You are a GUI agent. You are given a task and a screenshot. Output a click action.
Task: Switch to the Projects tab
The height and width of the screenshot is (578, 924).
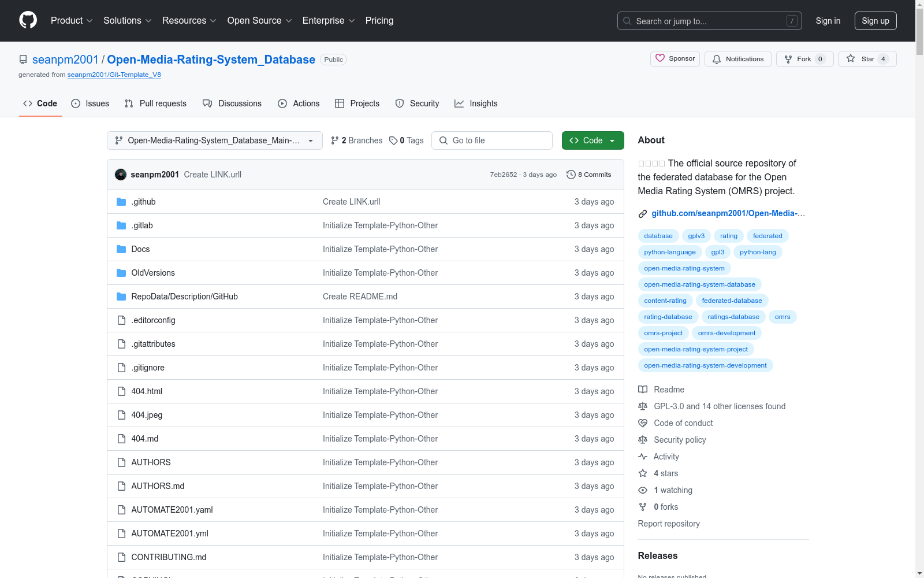[357, 103]
